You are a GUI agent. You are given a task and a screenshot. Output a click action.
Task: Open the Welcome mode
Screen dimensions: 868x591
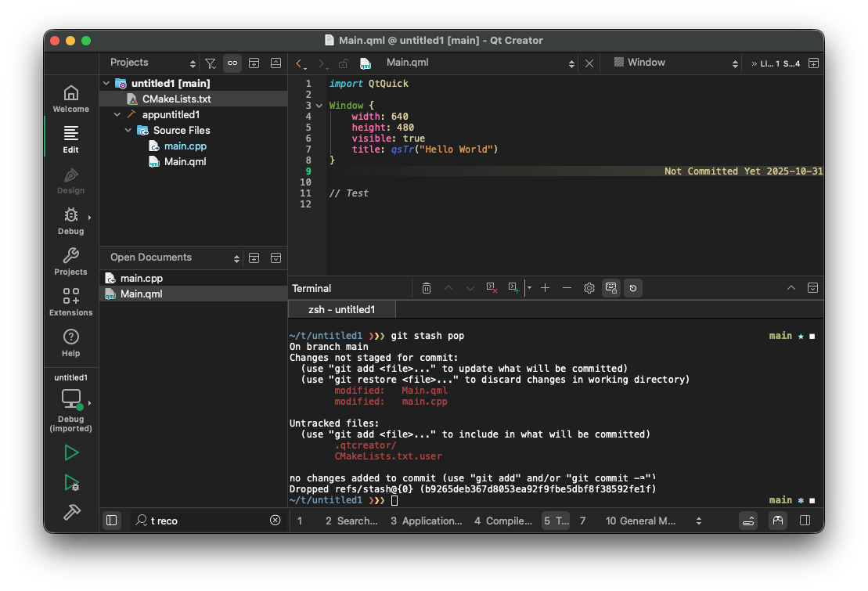[70, 99]
